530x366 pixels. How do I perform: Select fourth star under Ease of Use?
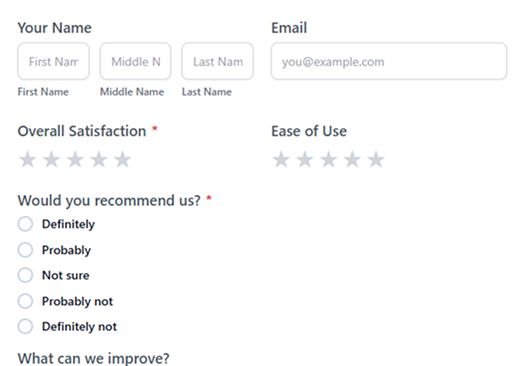[x=352, y=159]
